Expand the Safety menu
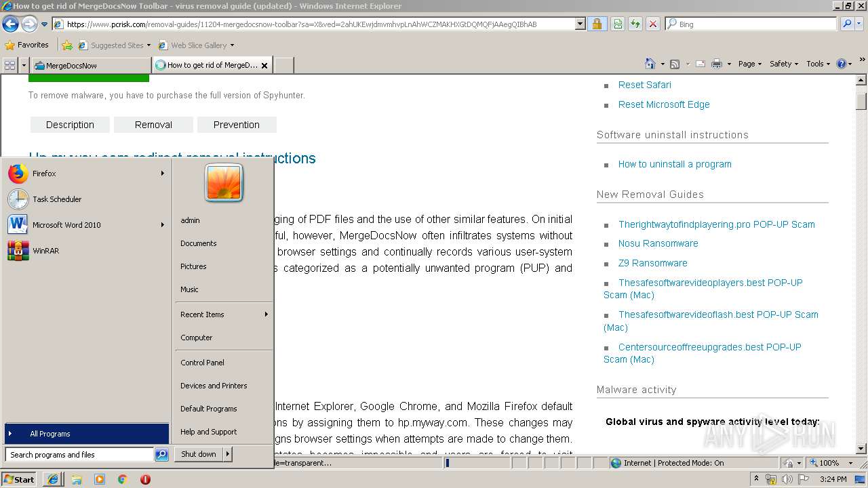The width and height of the screenshot is (868, 488). point(784,64)
